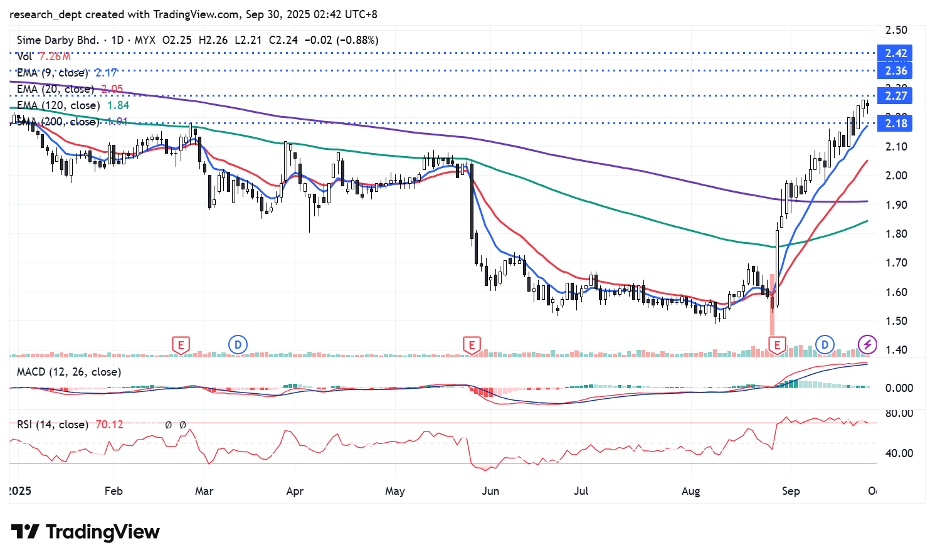The width and height of the screenshot is (935, 560).
Task: Toggle the EMA (20, close) indicator legend
Action: pyautogui.click(x=55, y=89)
